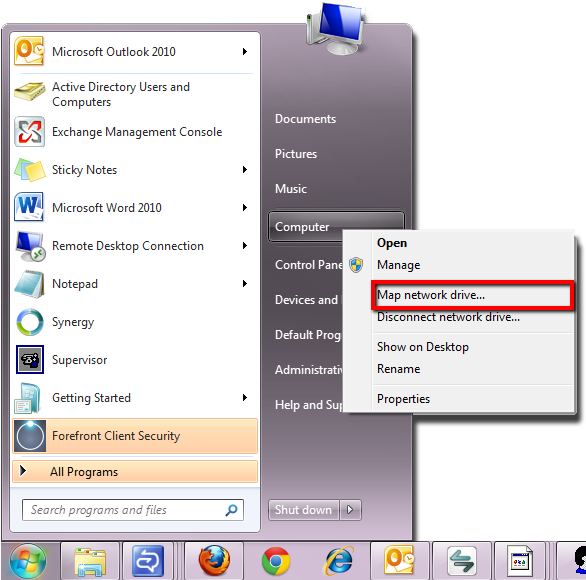Click the Microsoft Word 2010 icon
This screenshot has height=580, width=586.
pos(29,207)
